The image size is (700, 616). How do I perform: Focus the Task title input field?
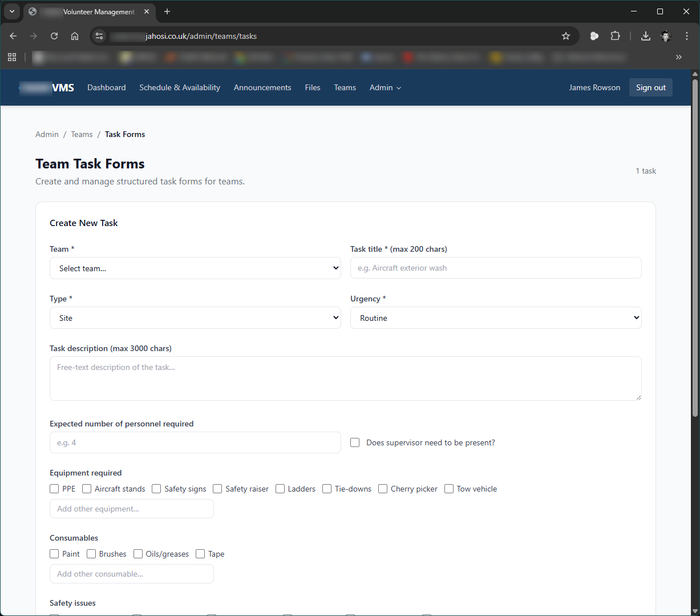(x=496, y=268)
